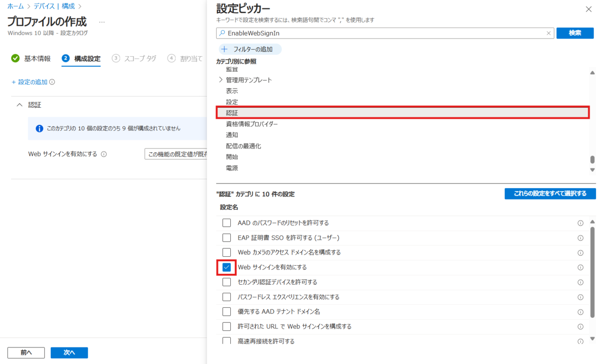Open info icon for Web カメラのアクセス ドメイン名を構成する
Viewport: 602px width, 364px height.
coord(580,253)
